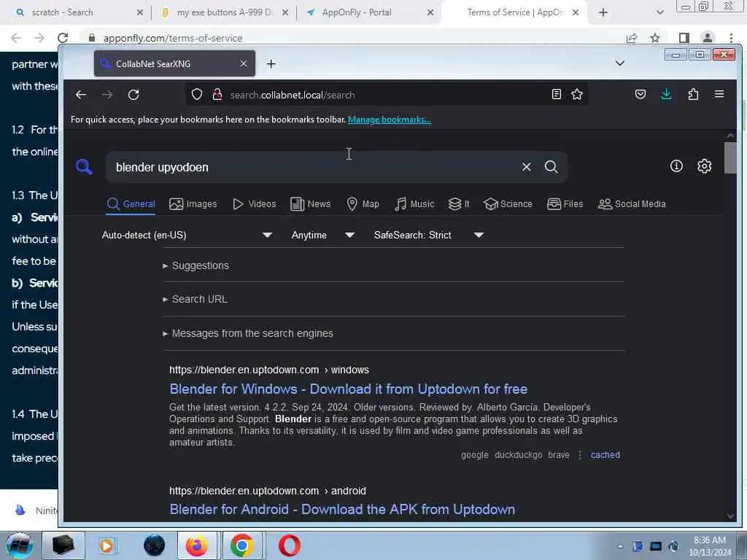
Task: Open the Chrome three-dot menu
Action: 731,38
